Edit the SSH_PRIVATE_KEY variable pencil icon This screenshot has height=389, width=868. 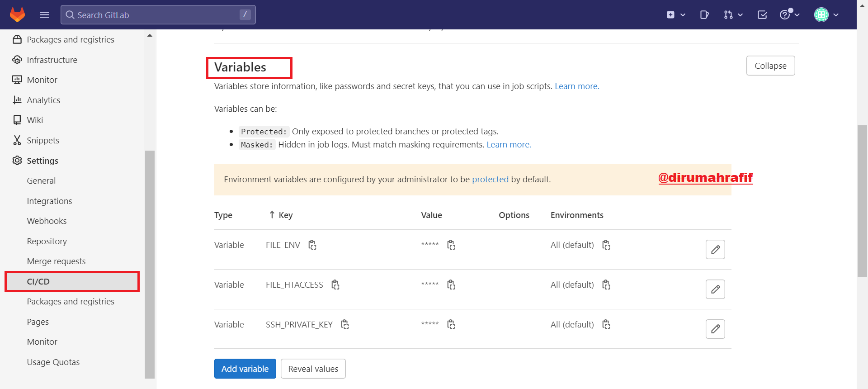[715, 329]
